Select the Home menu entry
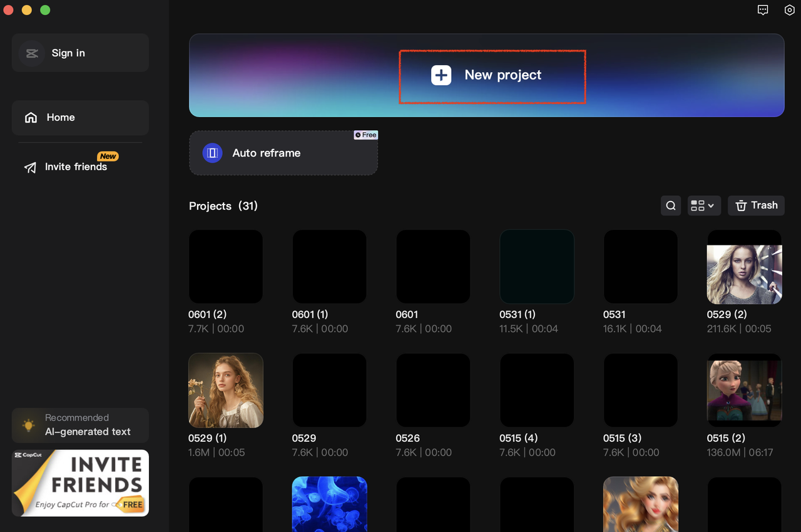Viewport: 801px width, 532px height. (60, 117)
